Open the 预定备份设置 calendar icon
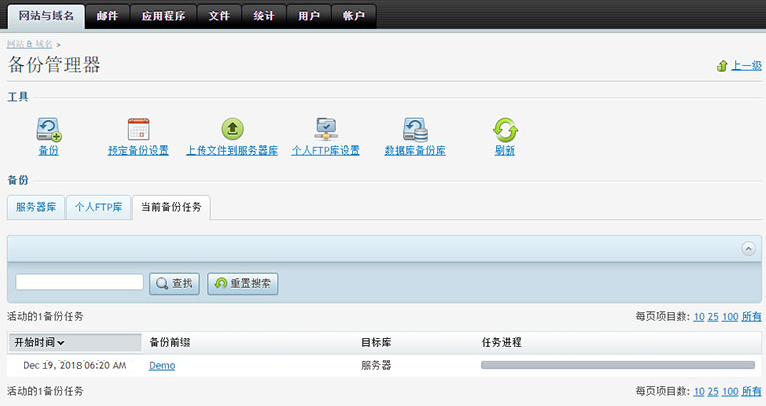766x406 pixels. tap(138, 129)
